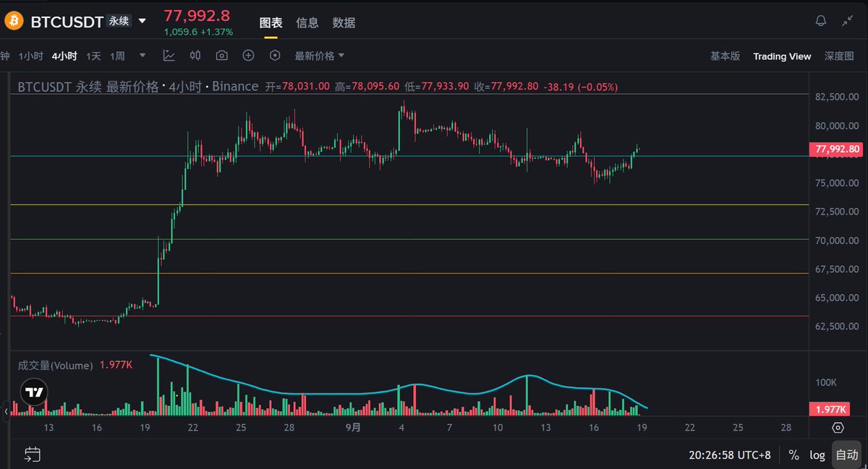Open the 深度图 depth chart

839,56
